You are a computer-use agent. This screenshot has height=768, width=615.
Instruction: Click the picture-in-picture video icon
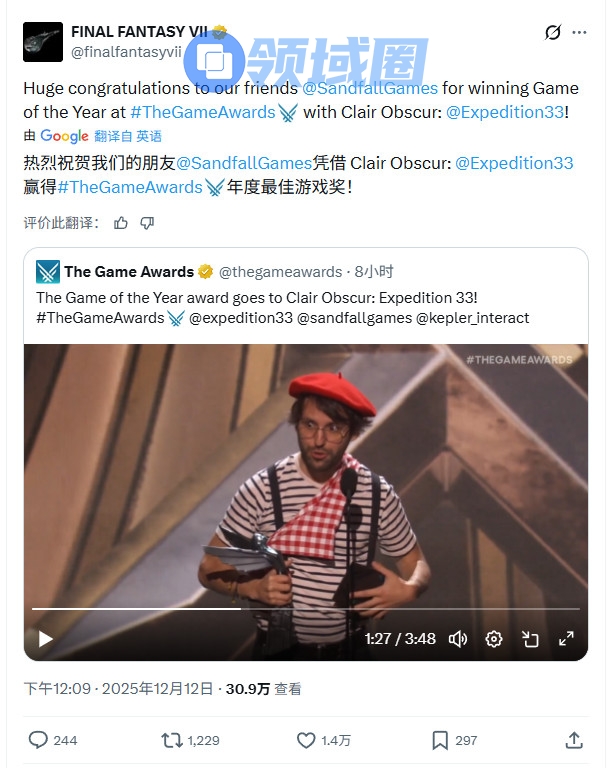point(530,639)
